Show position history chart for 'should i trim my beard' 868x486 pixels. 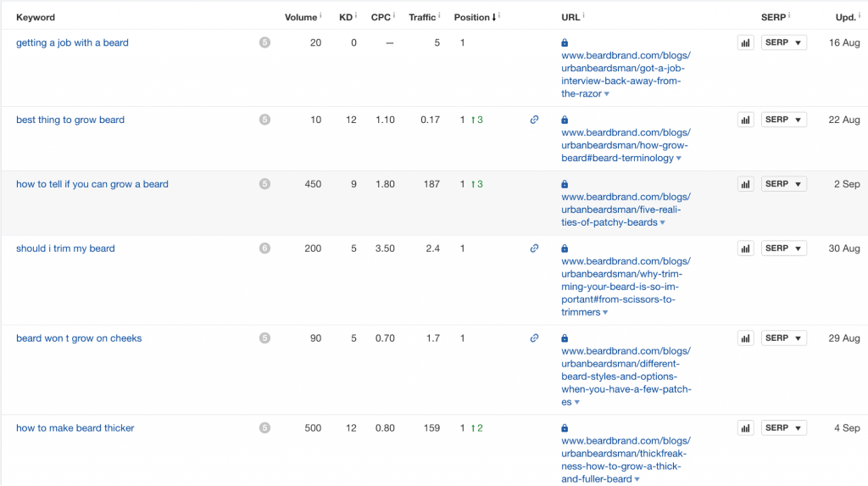coord(745,249)
